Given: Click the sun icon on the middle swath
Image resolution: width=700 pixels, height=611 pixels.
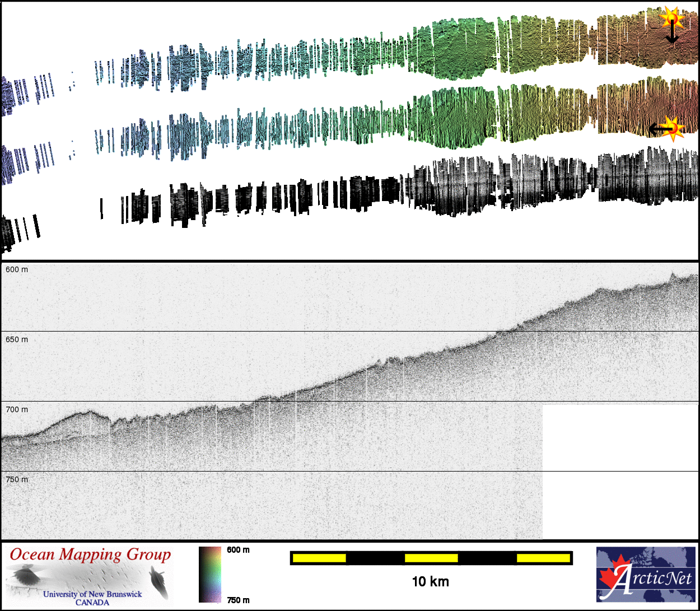Looking at the screenshot, I should point(674,128).
